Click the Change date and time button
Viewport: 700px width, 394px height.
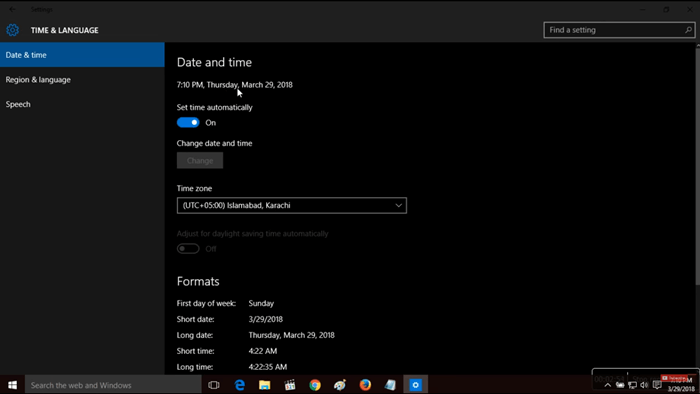(200, 161)
